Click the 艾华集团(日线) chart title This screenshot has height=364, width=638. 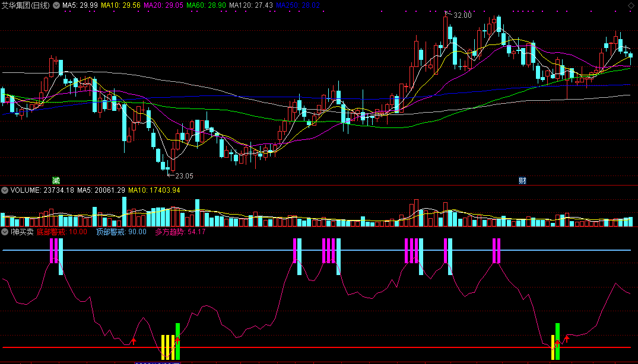pyautogui.click(x=26, y=5)
